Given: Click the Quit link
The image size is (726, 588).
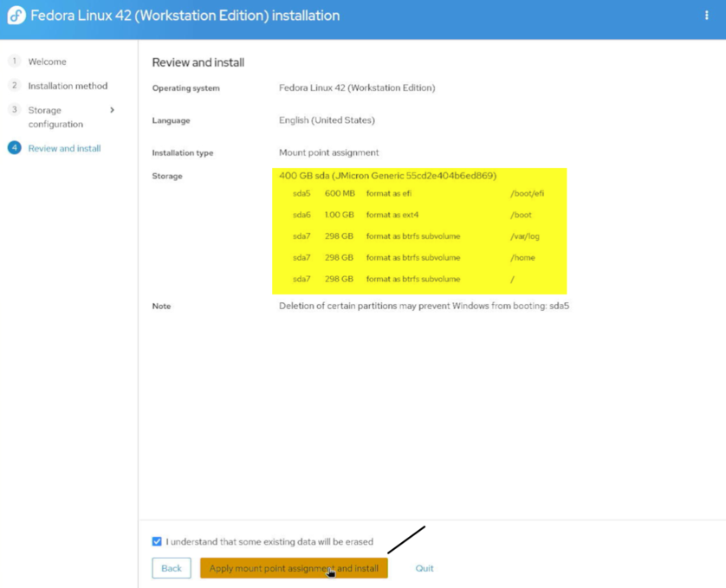Looking at the screenshot, I should coord(425,568).
